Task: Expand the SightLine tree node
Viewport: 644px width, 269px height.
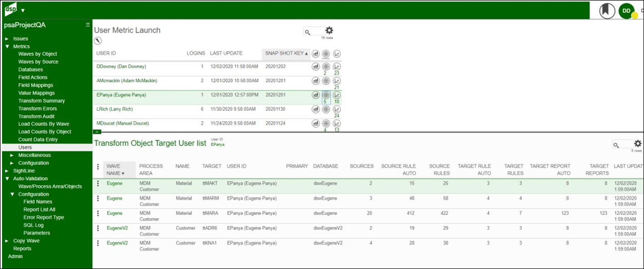Action: point(7,170)
